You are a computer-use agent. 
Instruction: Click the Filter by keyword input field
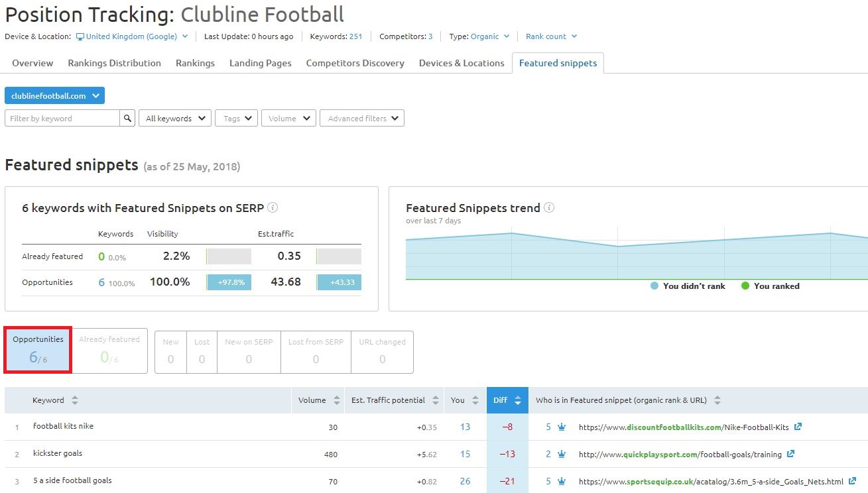point(62,119)
